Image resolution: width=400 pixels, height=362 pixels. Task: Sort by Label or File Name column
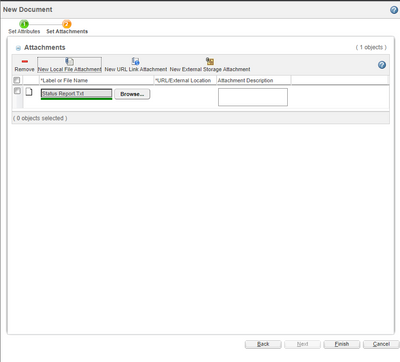pyautogui.click(x=64, y=80)
